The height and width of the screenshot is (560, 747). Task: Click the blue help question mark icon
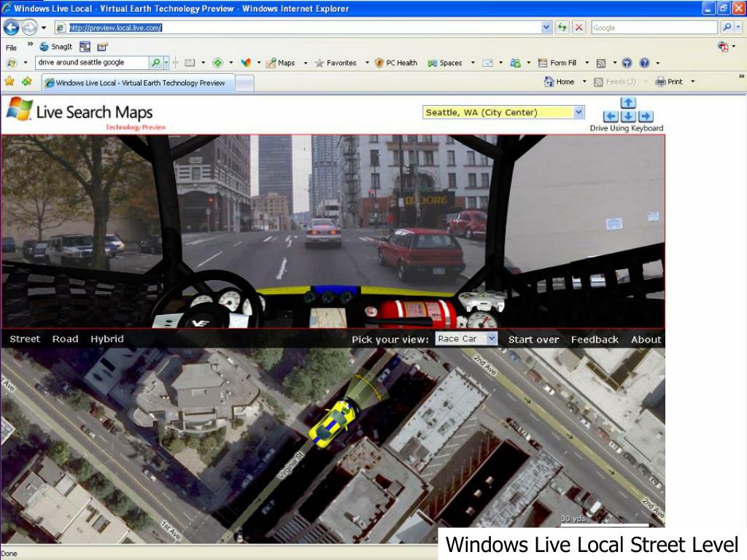pos(645,63)
